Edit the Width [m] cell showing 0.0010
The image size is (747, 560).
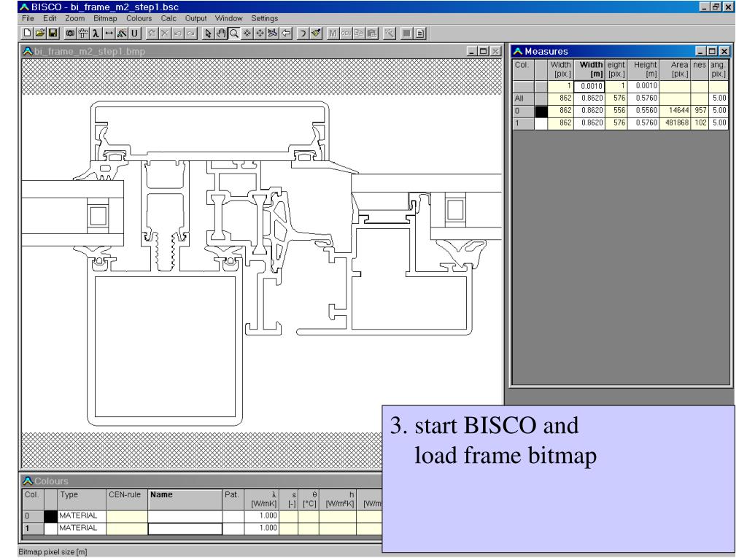(589, 86)
